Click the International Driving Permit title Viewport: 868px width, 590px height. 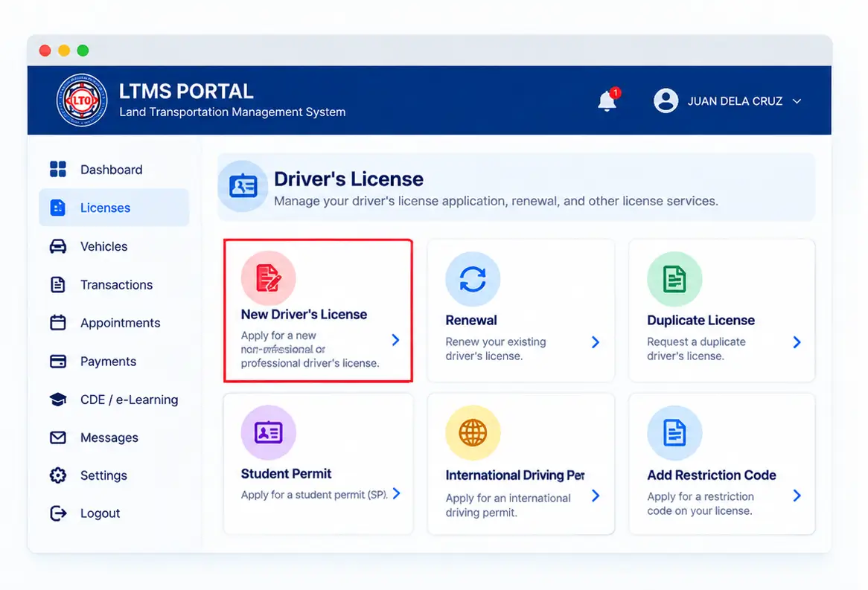pyautogui.click(x=515, y=475)
